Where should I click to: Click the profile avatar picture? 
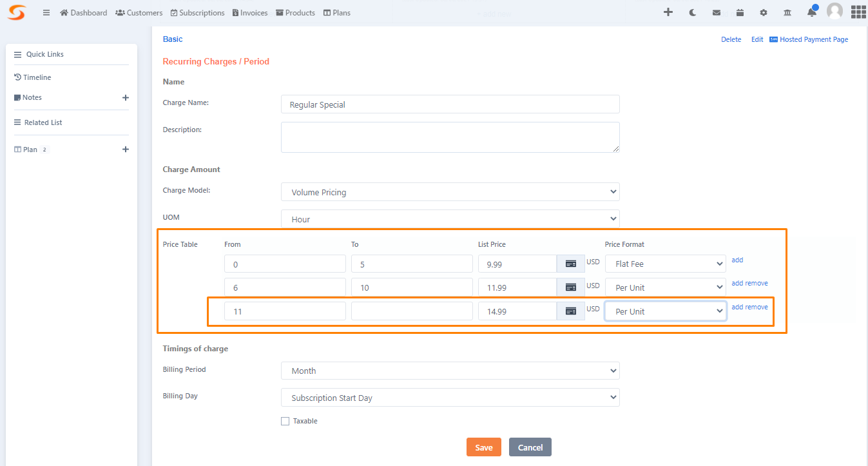(834, 12)
